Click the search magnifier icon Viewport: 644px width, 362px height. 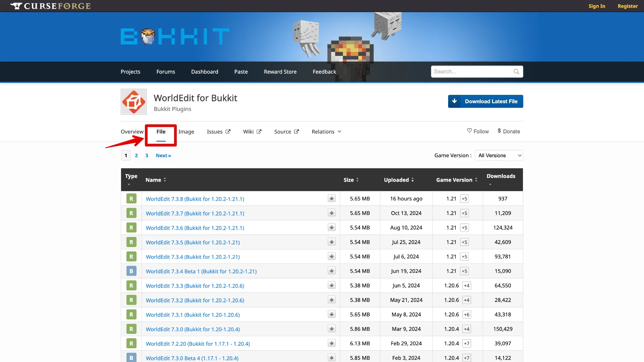pyautogui.click(x=516, y=71)
